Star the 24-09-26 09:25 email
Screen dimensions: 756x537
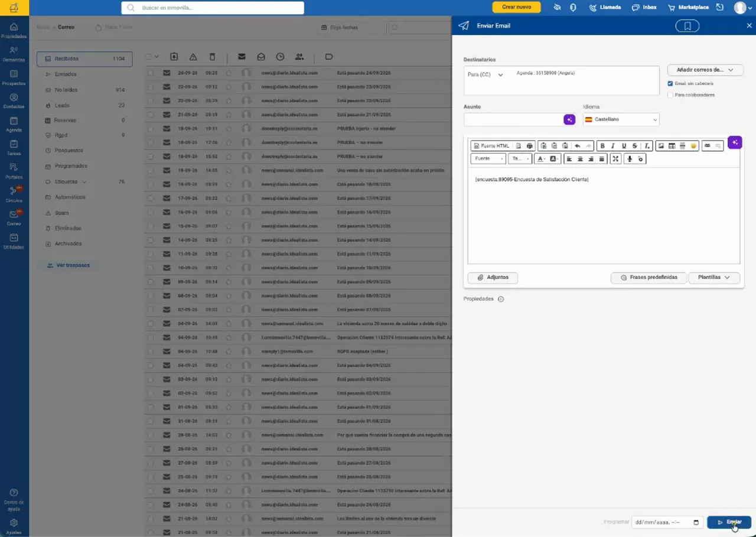pos(229,73)
